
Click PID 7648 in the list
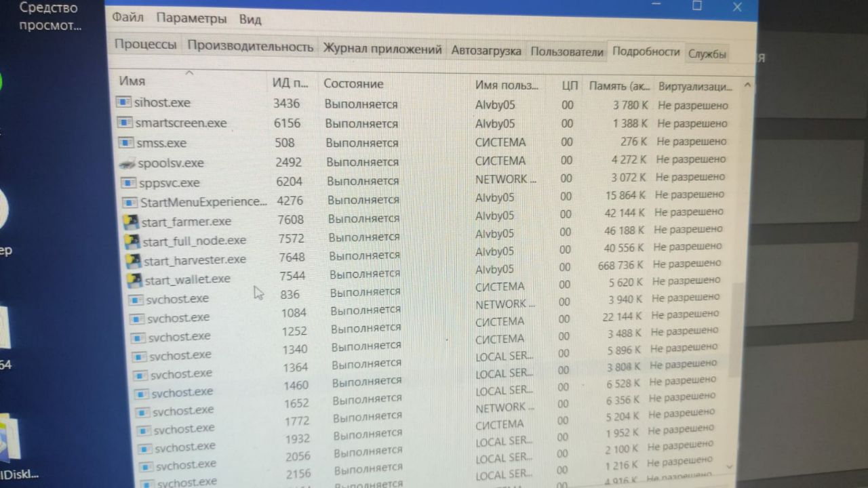[292, 257]
